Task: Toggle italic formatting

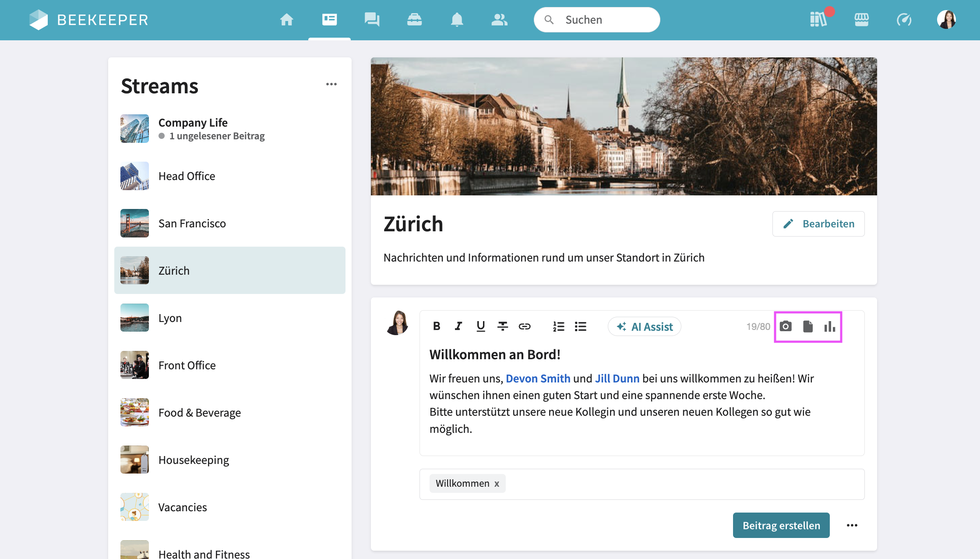Action: [x=458, y=326]
